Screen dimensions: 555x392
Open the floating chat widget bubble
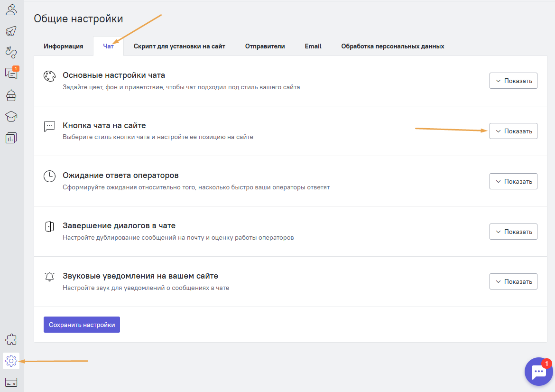pos(538,372)
